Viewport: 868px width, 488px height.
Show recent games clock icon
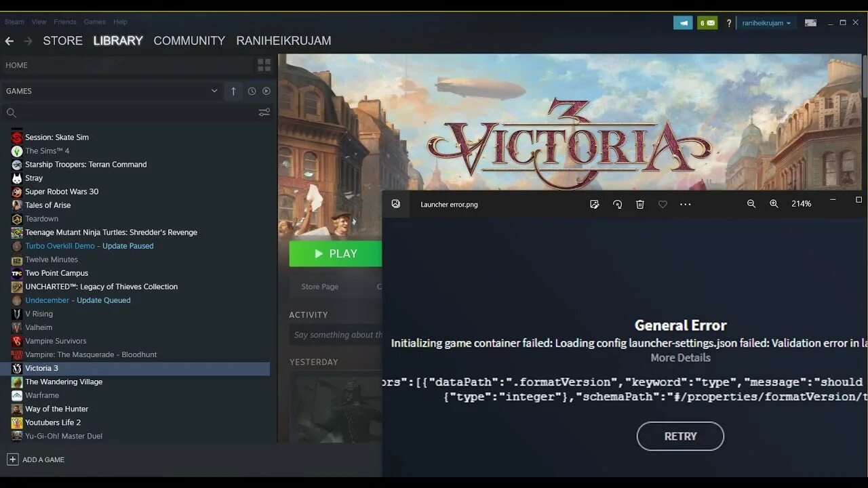[x=252, y=91]
